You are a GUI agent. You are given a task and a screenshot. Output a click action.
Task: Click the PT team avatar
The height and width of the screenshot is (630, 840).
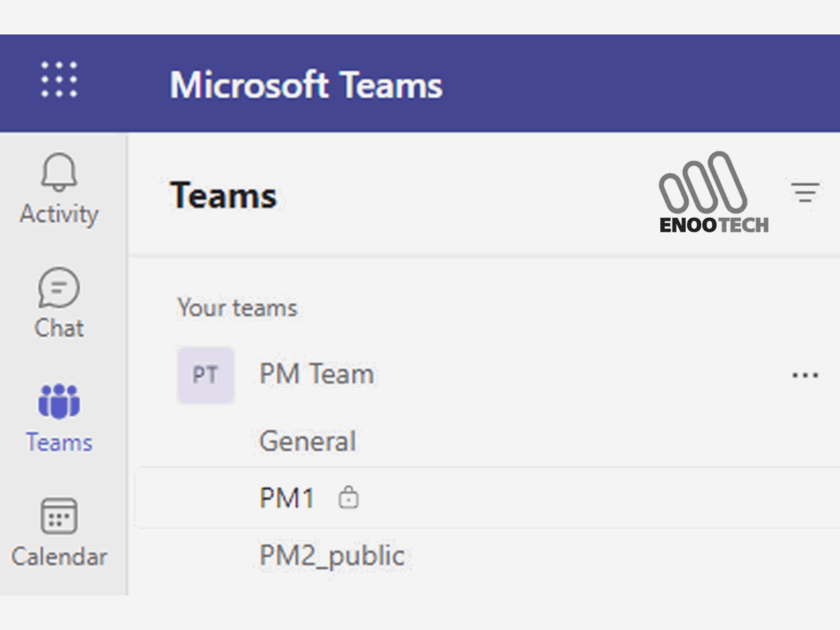pyautogui.click(x=206, y=375)
